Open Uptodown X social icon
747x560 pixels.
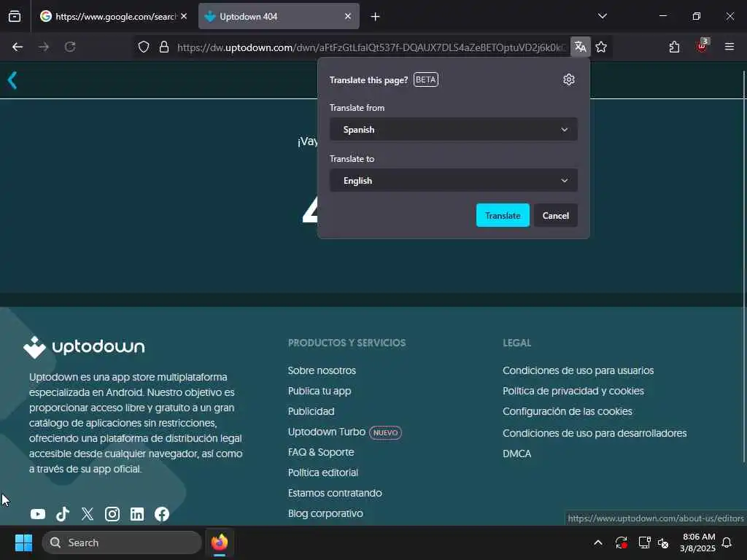pyautogui.click(x=88, y=514)
